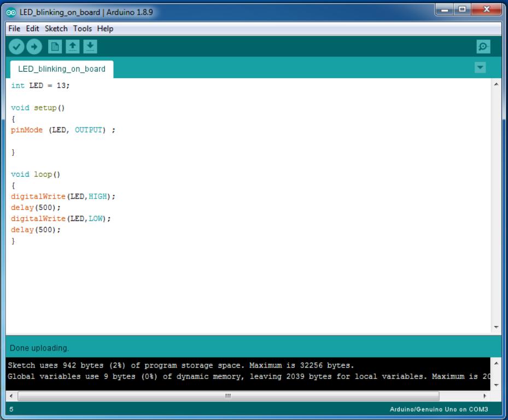Viewport: 508px width, 420px height.
Task: Click the Verify checkmark button
Action: coord(16,46)
